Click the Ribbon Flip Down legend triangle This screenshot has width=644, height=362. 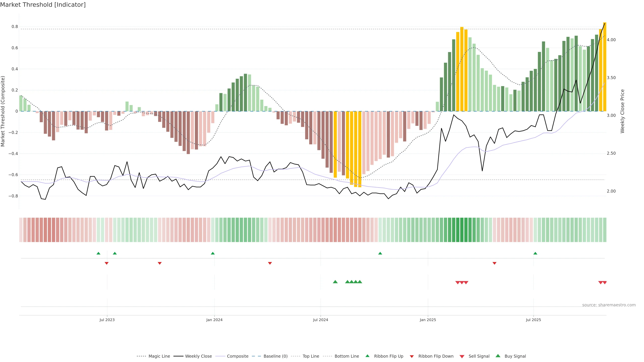(412, 356)
